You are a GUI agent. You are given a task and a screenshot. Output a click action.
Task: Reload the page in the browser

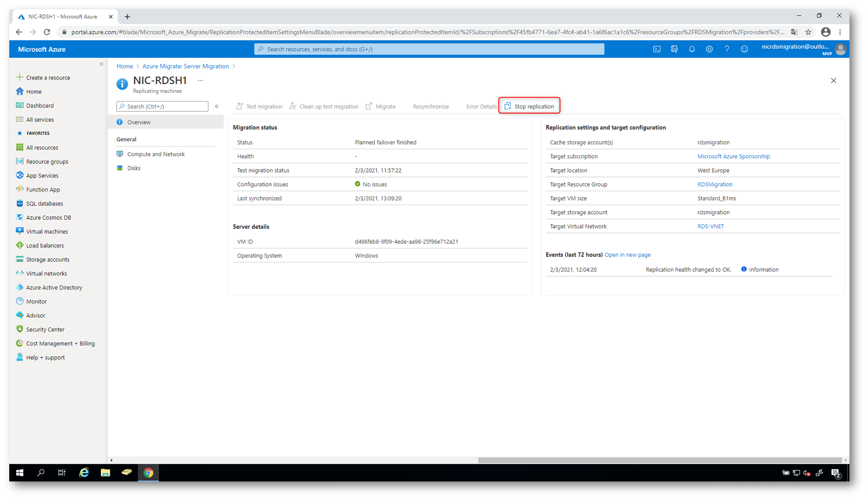(x=47, y=32)
